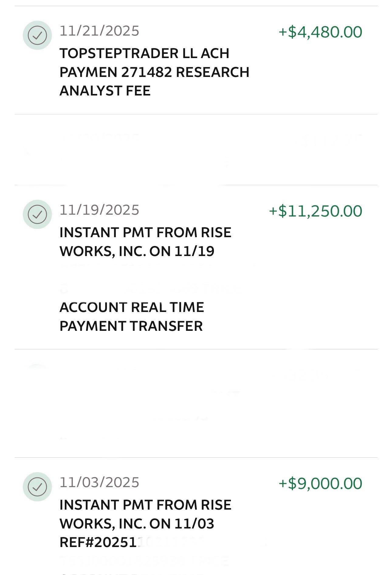Tap the checkmark icon next to 11/03/2025
Image resolution: width=392 pixels, height=575 pixels.
coord(37,487)
